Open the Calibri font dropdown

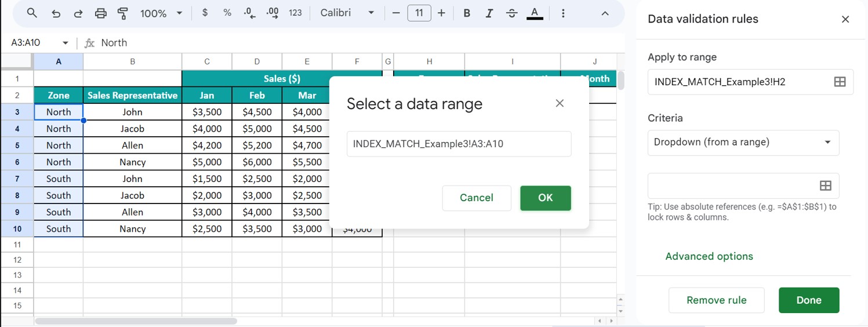coord(347,13)
